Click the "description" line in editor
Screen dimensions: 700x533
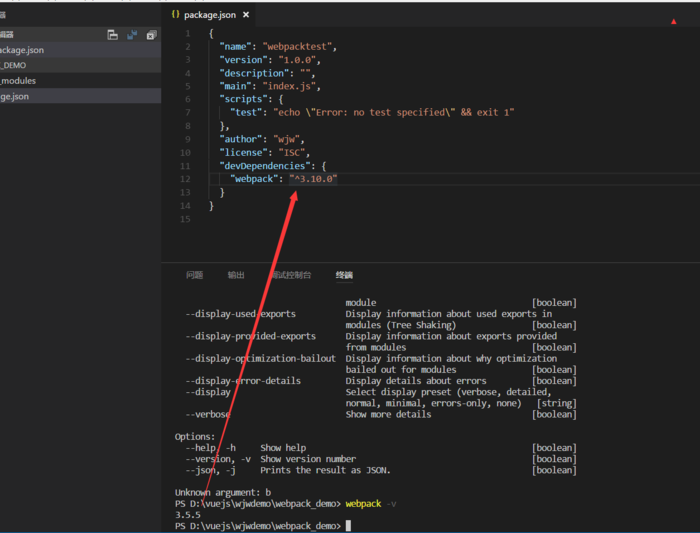(x=267, y=73)
